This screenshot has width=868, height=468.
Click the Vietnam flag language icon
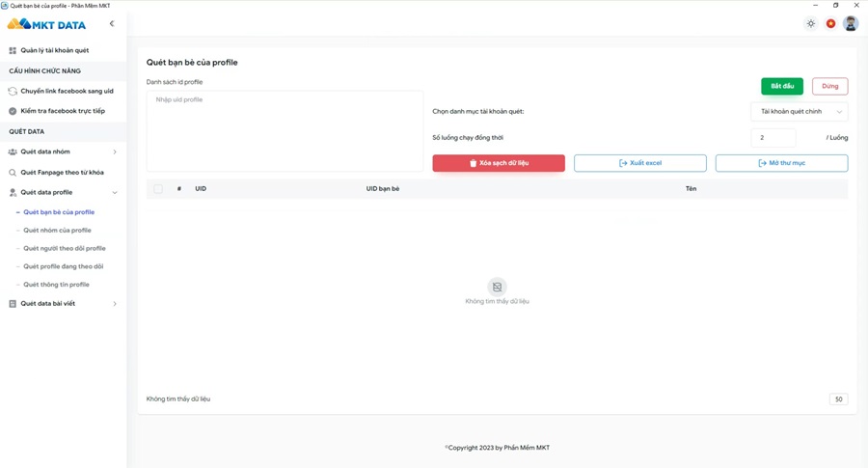830,24
